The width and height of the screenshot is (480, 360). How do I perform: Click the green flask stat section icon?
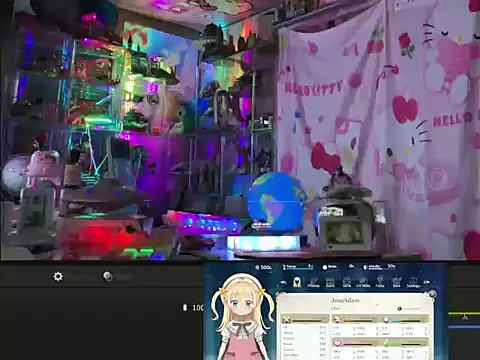pyautogui.click(x=386, y=343)
